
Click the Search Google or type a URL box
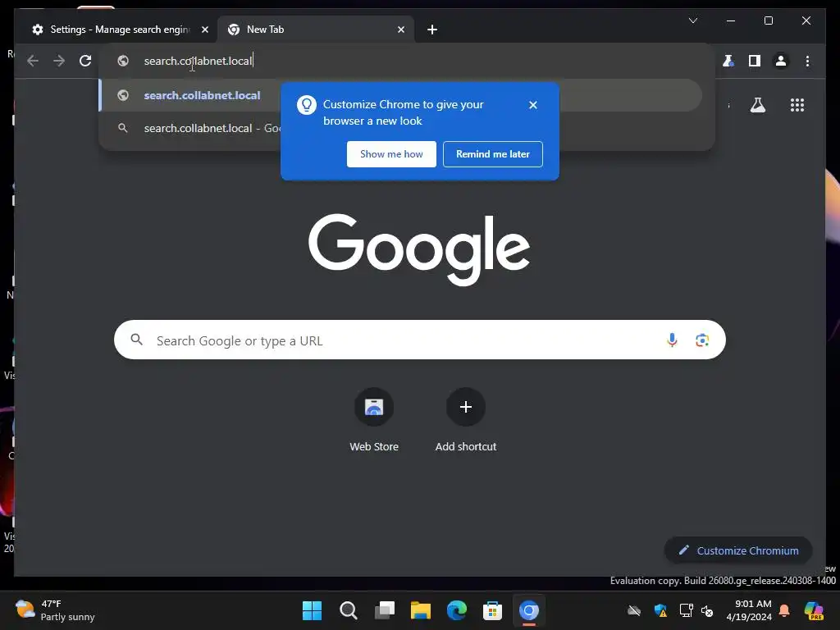point(419,340)
